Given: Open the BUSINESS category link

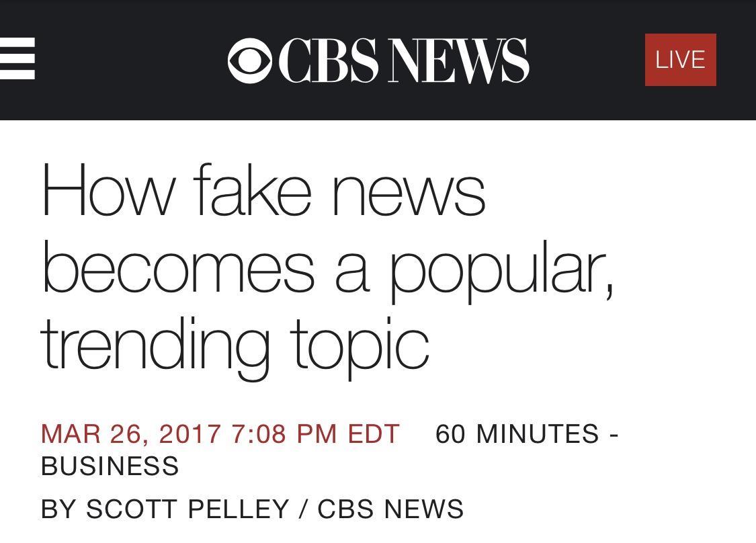Looking at the screenshot, I should pyautogui.click(x=110, y=466).
